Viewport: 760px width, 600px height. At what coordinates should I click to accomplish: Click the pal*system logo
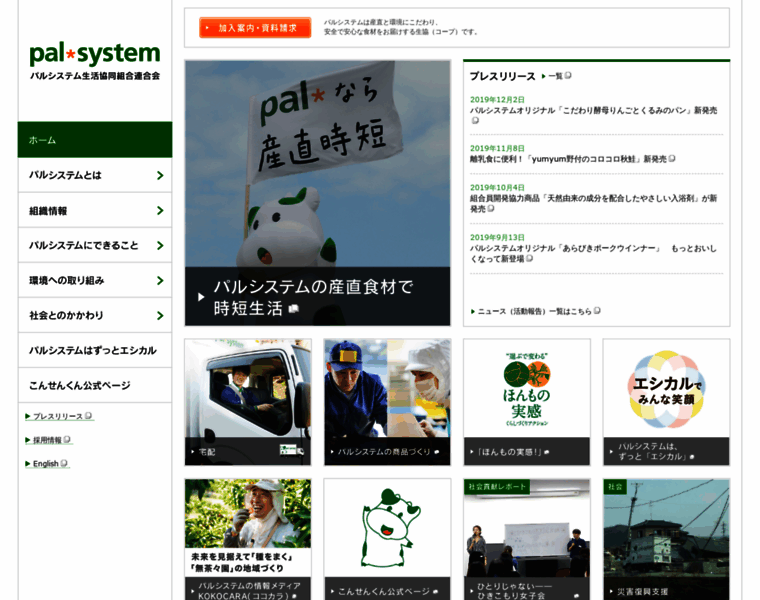(x=95, y=61)
